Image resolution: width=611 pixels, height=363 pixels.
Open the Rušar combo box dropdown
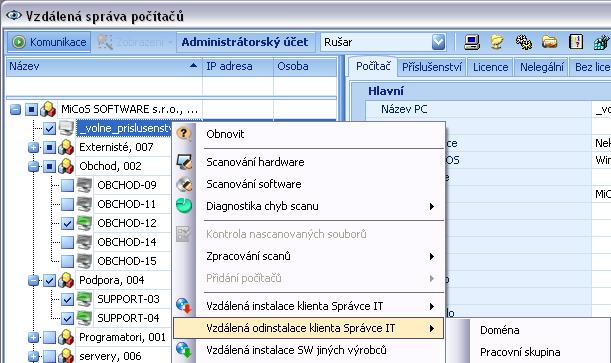(438, 42)
